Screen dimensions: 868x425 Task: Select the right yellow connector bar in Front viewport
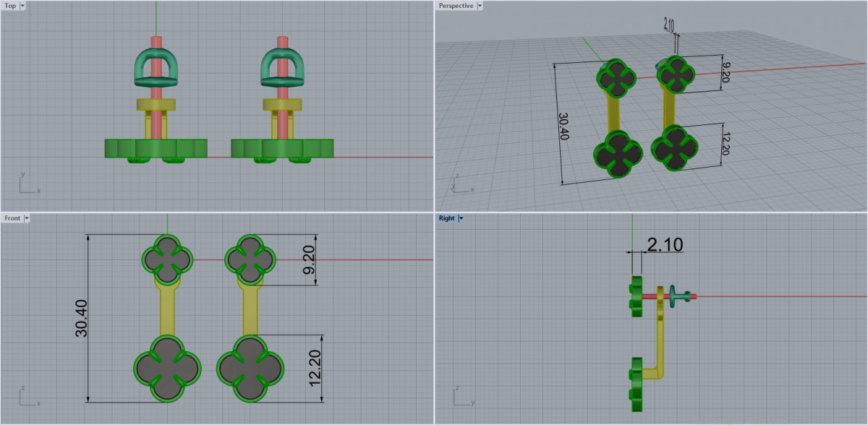pos(250,309)
